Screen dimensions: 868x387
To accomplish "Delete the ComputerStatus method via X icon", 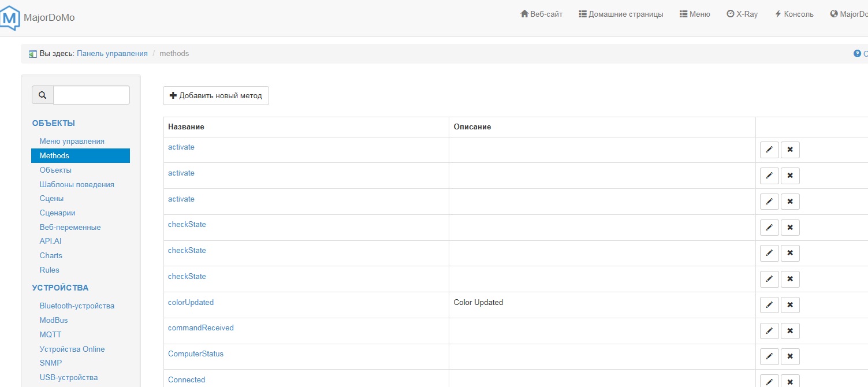I will (x=790, y=357).
